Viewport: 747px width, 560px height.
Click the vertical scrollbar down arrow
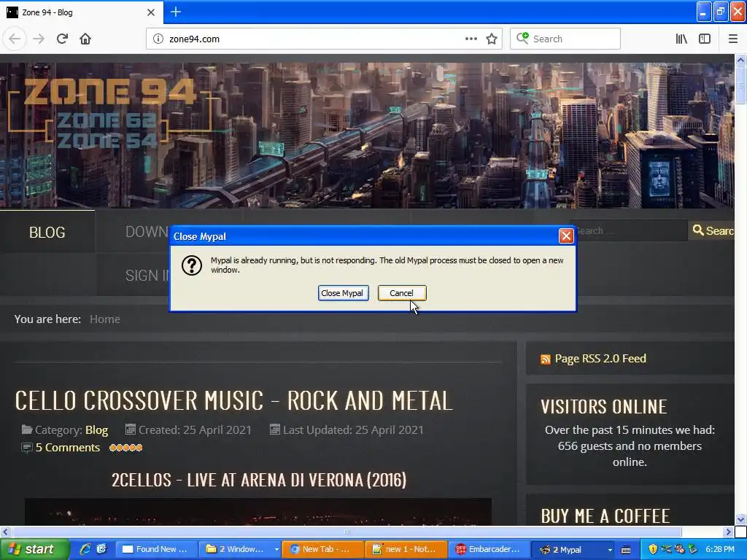pyautogui.click(x=740, y=519)
